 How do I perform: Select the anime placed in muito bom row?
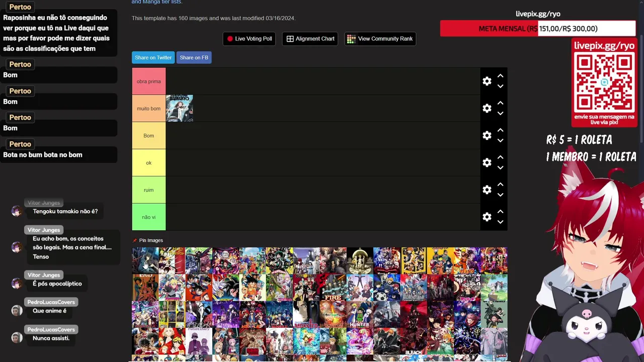(180, 108)
